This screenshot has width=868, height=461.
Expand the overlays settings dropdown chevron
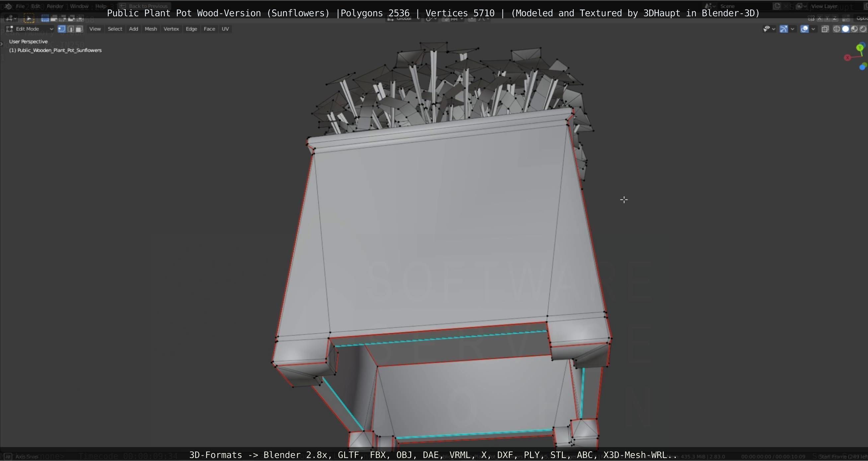pos(813,29)
